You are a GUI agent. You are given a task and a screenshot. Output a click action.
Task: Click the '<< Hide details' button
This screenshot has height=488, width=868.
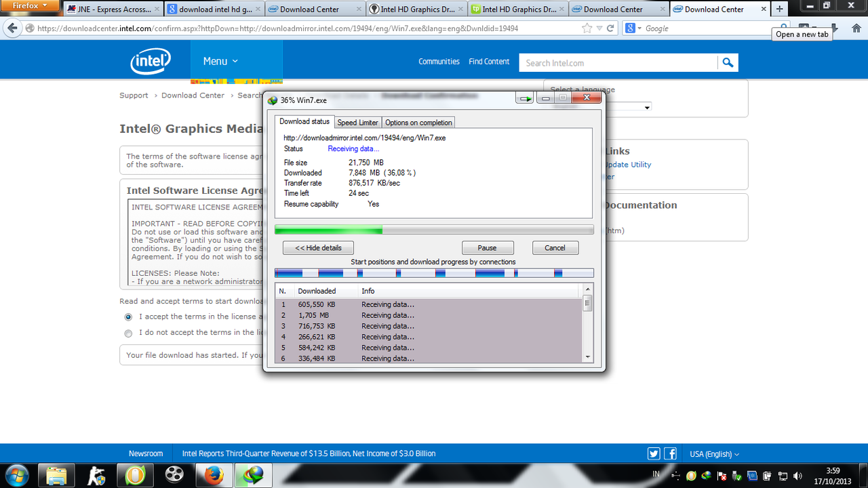click(x=318, y=248)
